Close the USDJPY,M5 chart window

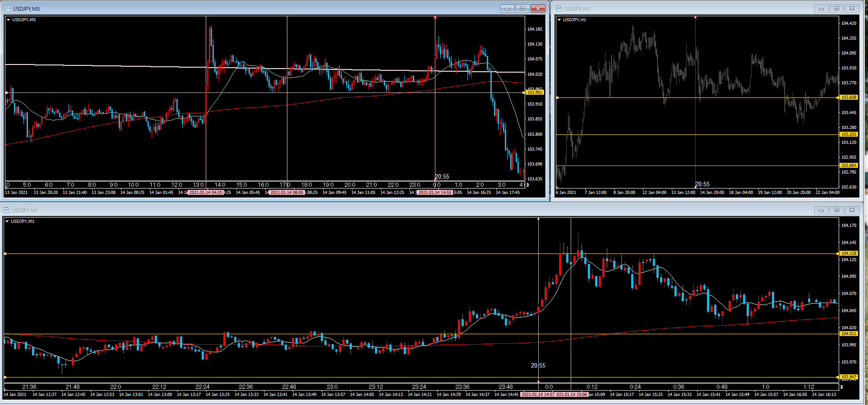[x=538, y=9]
